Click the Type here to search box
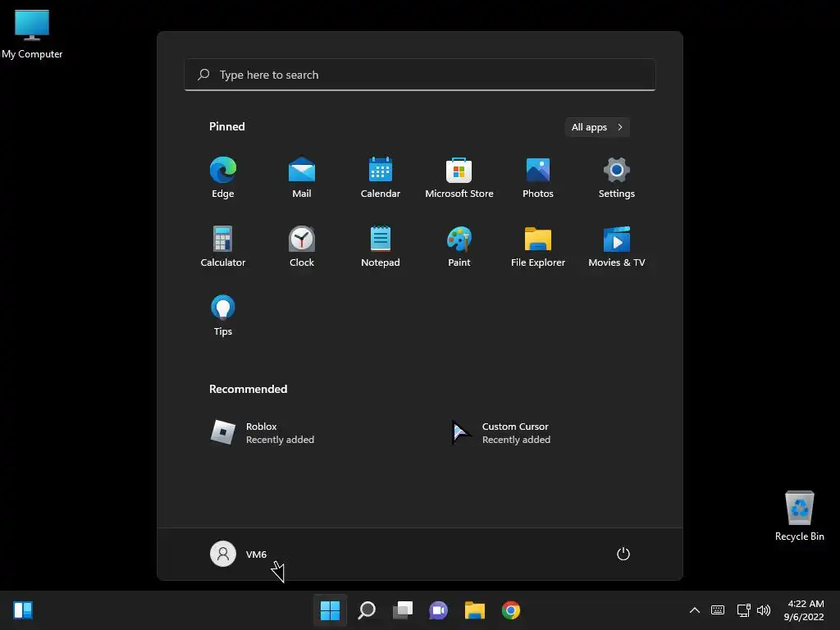Viewport: 840px width, 630px height. [x=420, y=75]
